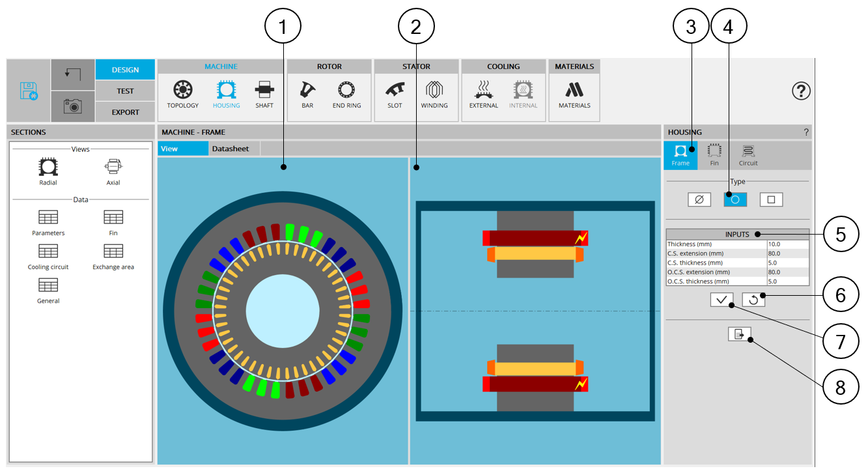Switch to TEST mode
868x473 pixels.
(x=125, y=91)
